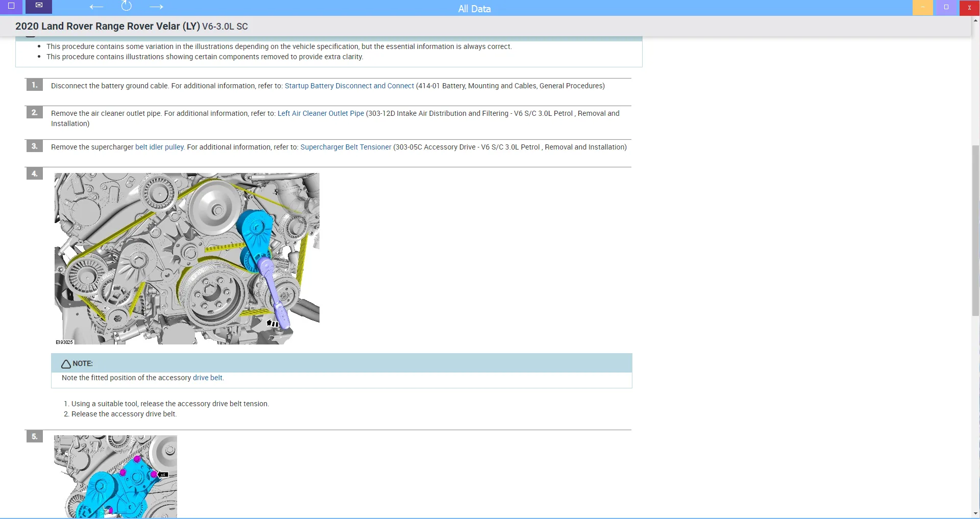The height and width of the screenshot is (519, 980).
Task: Click the E193025 image reference label
Action: point(64,342)
